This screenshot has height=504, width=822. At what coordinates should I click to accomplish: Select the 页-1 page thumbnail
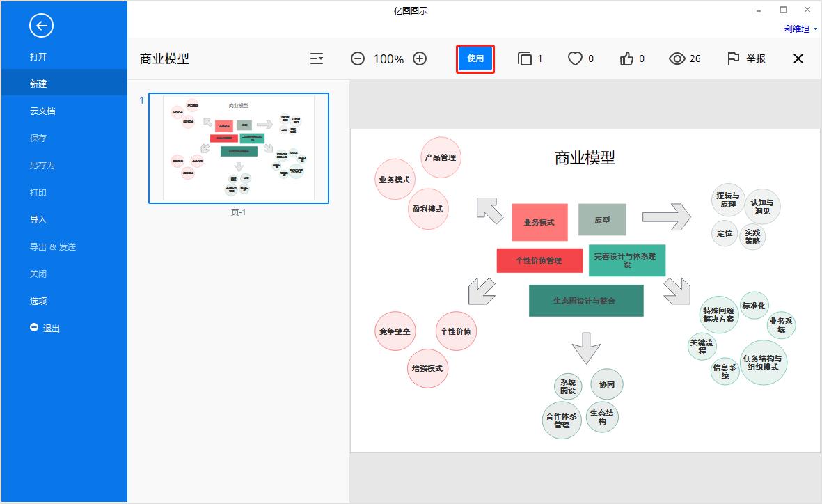(x=239, y=148)
